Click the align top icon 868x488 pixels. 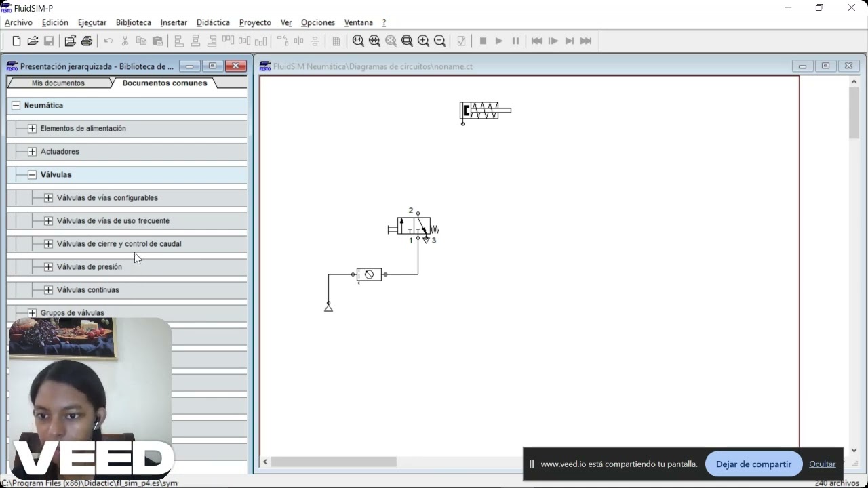[x=228, y=41]
